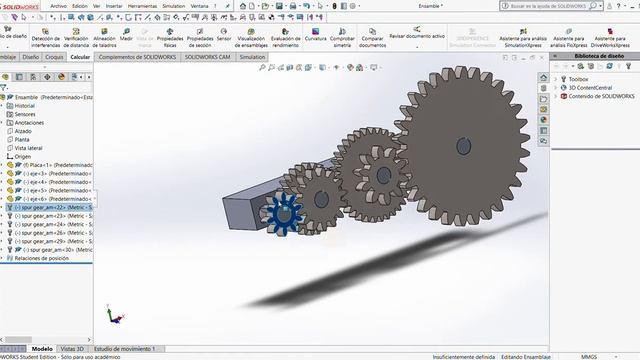Open the filter icon in feature tree
Screen dimensions: 640x360
(3, 87)
